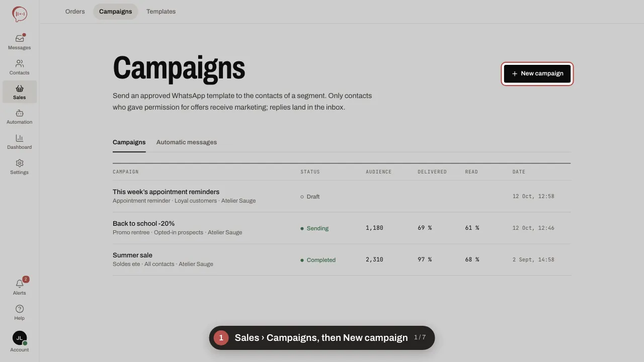This screenshot has width=644, height=362.
Task: Open the Alerts bell icon
Action: (20, 284)
